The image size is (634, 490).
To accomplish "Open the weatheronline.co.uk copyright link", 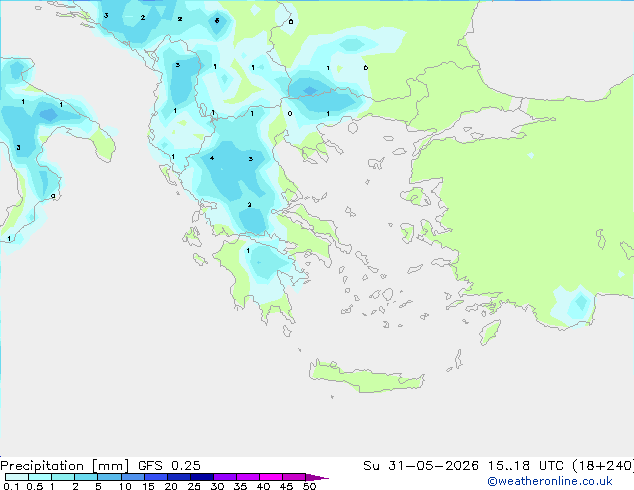I will pyautogui.click(x=550, y=481).
